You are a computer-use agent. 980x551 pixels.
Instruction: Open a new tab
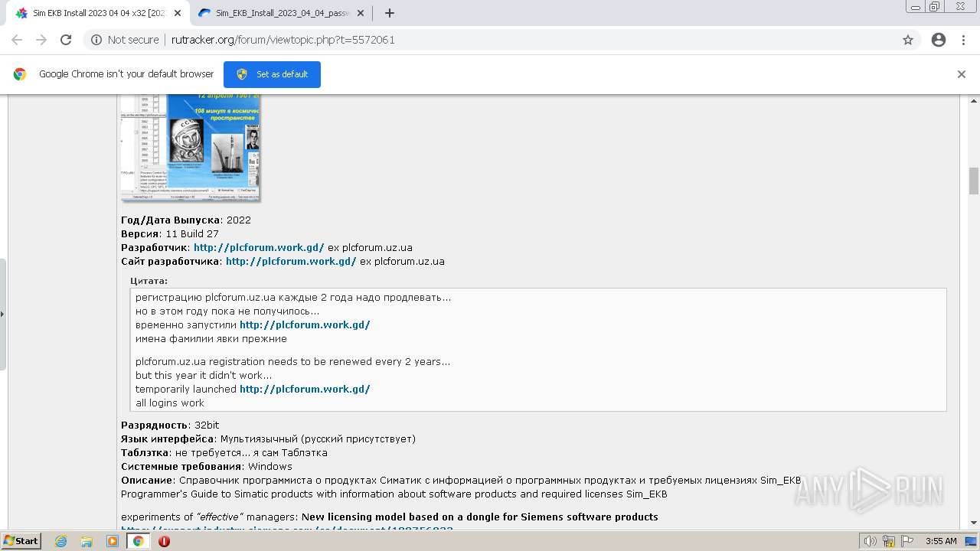pos(390,13)
